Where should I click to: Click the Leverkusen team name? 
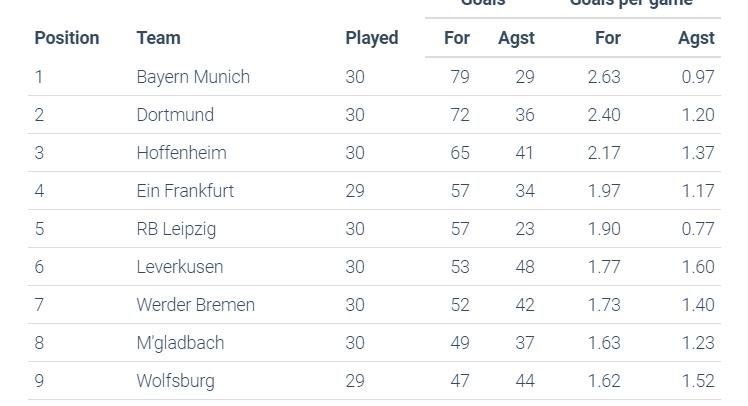[180, 267]
